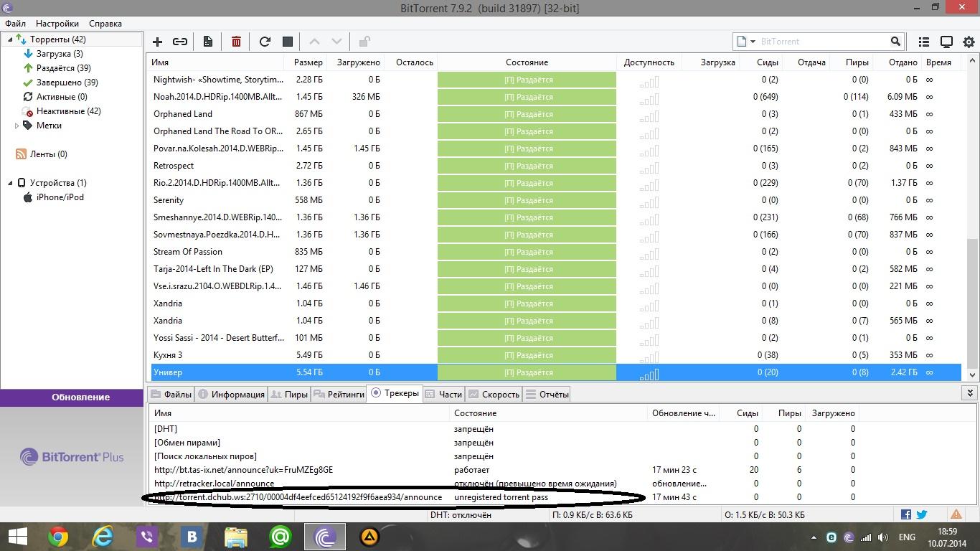Click the warning triangle status icon

956,514
